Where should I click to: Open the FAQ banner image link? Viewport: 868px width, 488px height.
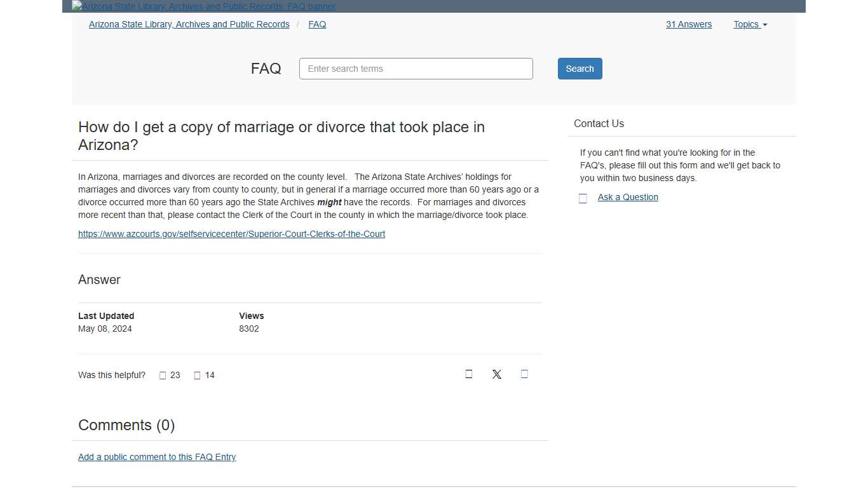[203, 6]
